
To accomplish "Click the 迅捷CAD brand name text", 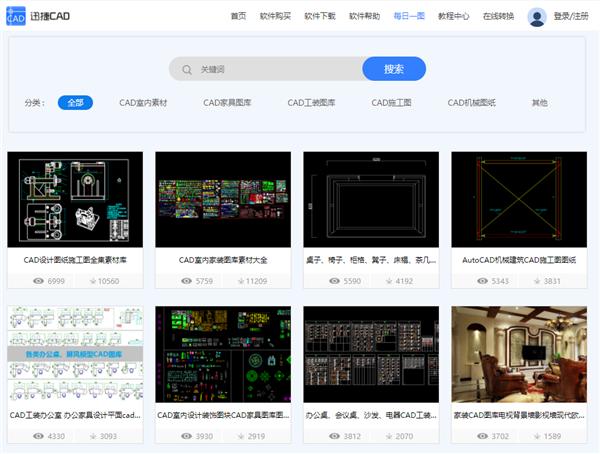I will 50,16.
